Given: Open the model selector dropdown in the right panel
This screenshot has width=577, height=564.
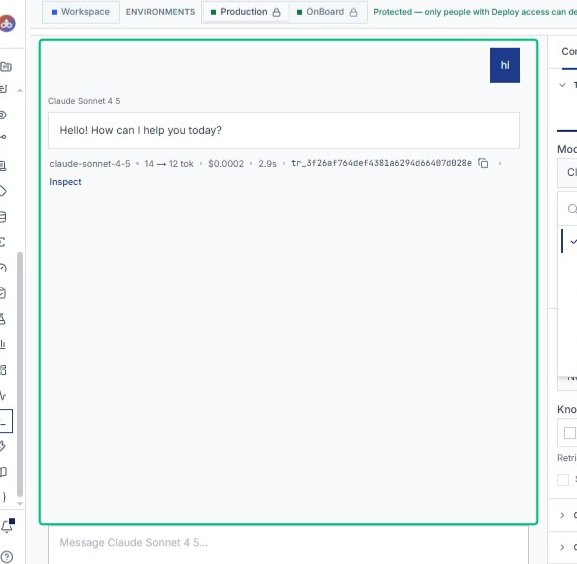Looking at the screenshot, I should point(567,173).
